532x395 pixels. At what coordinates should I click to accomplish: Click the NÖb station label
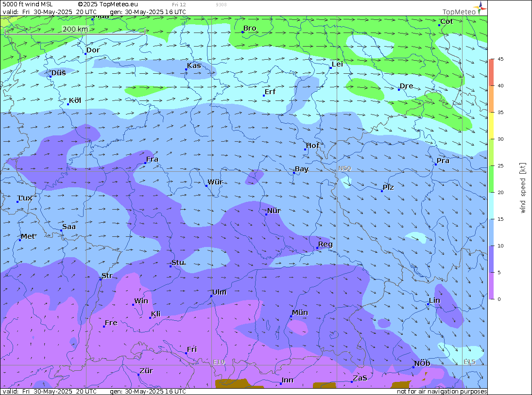point(422,363)
